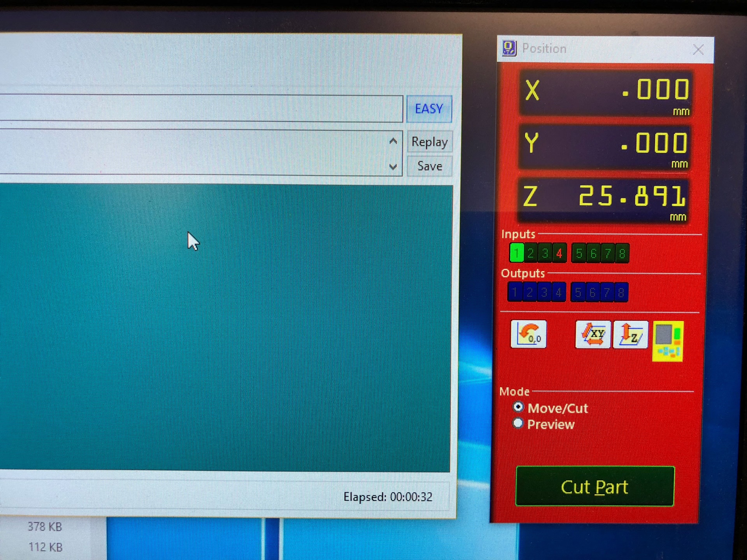Toggle Output 7 switch
The height and width of the screenshot is (560, 747).
point(607,292)
